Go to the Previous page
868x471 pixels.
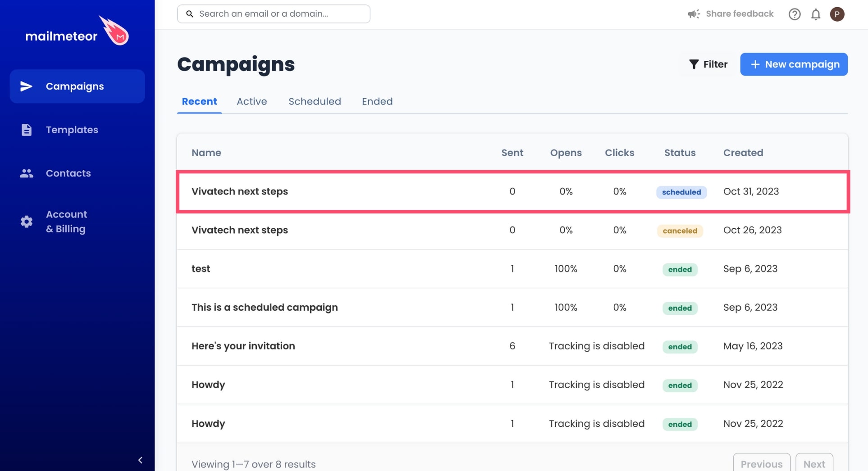click(762, 463)
